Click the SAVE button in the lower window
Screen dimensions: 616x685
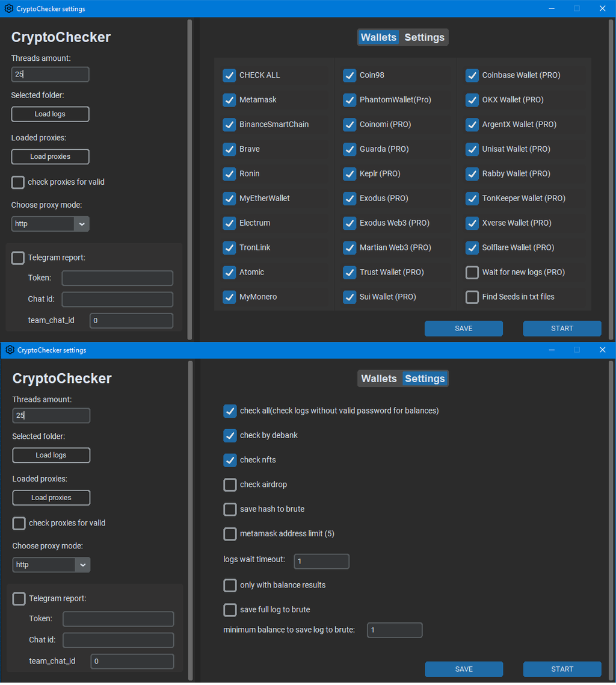[x=464, y=669]
